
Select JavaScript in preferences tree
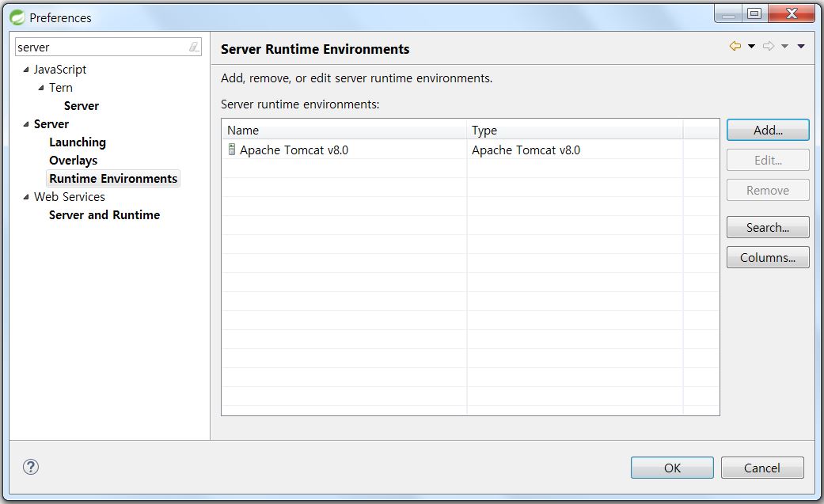click(x=60, y=70)
